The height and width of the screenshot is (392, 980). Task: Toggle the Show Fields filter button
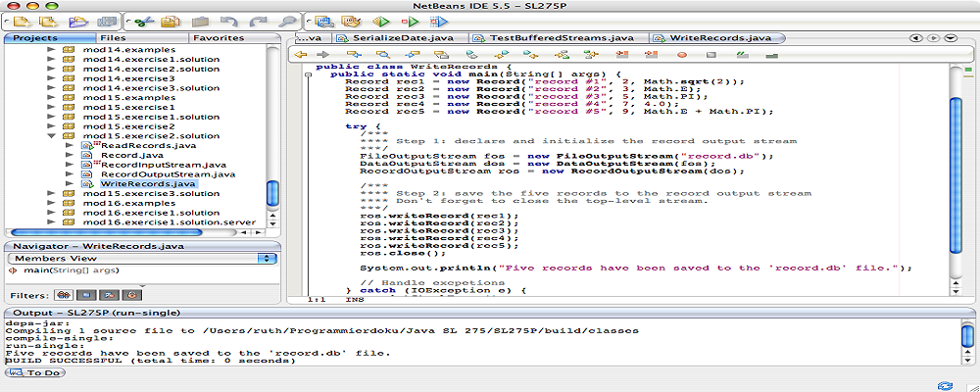(x=85, y=294)
